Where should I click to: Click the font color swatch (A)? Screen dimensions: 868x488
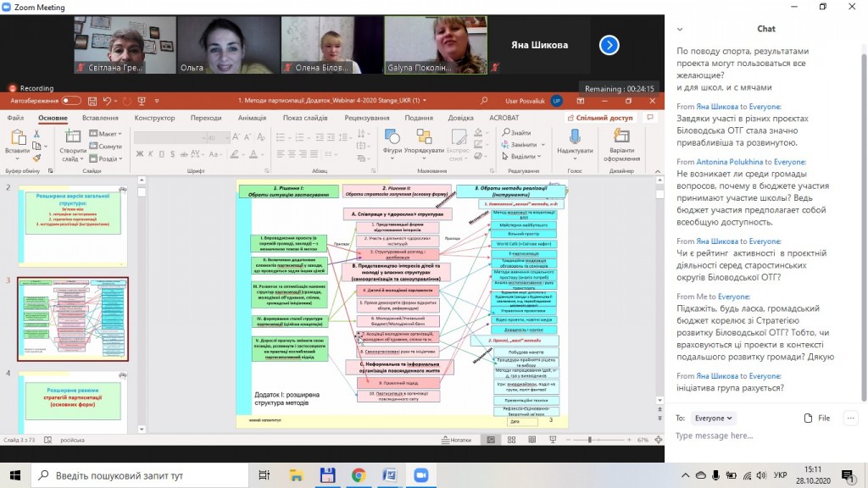(x=253, y=154)
